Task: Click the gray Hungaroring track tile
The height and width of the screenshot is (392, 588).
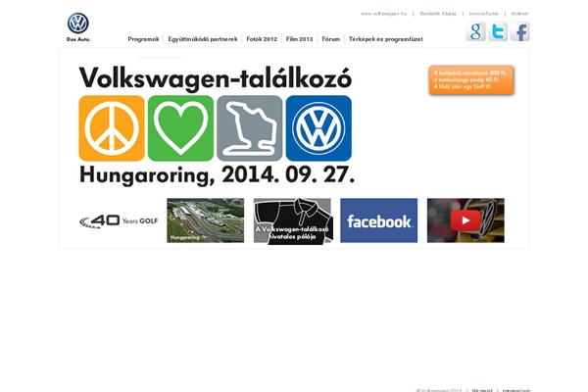Action: click(250, 128)
